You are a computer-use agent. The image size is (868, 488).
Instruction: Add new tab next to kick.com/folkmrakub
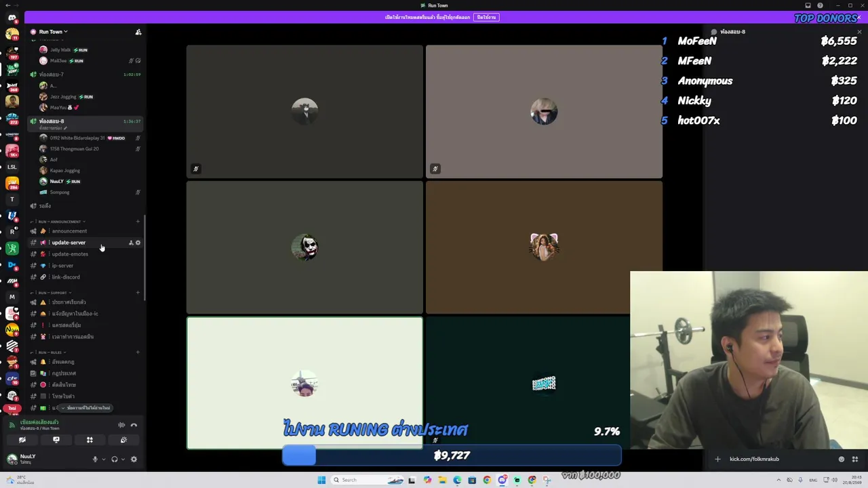pyautogui.click(x=717, y=460)
